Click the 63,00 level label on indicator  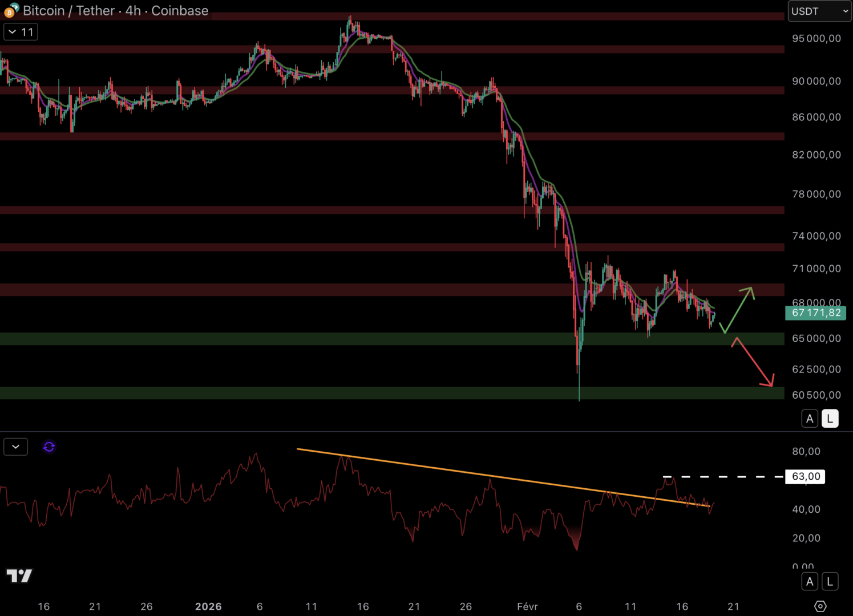(x=806, y=476)
